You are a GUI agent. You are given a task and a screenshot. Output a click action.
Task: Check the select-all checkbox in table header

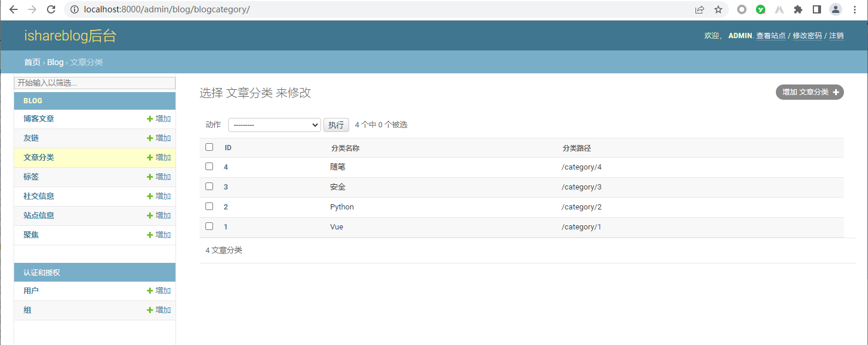pyautogui.click(x=210, y=147)
